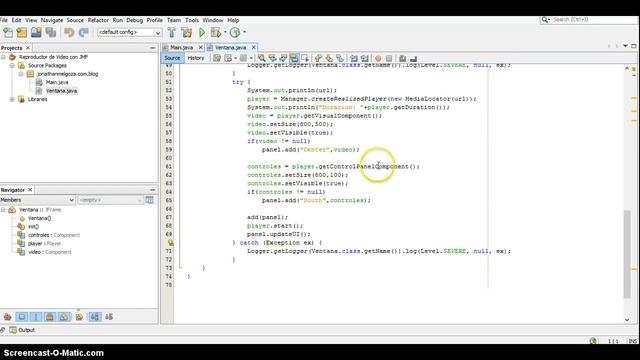
Task: Open the File menu
Action: point(4,20)
